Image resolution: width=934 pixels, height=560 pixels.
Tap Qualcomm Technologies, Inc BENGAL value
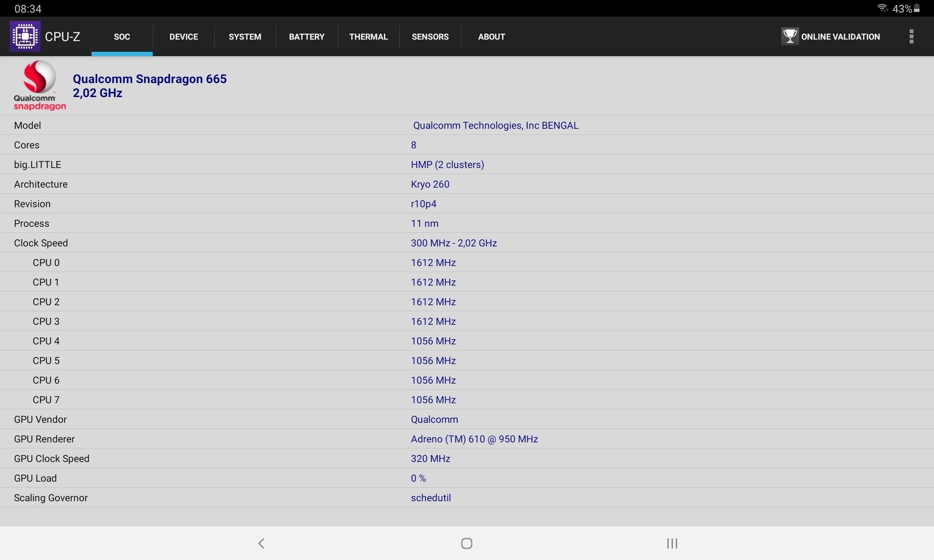click(496, 125)
